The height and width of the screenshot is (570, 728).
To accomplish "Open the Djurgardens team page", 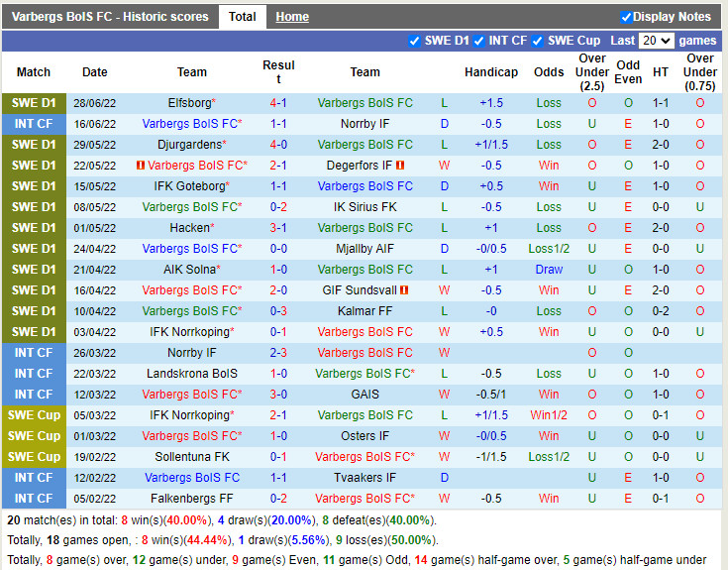I will (x=189, y=145).
